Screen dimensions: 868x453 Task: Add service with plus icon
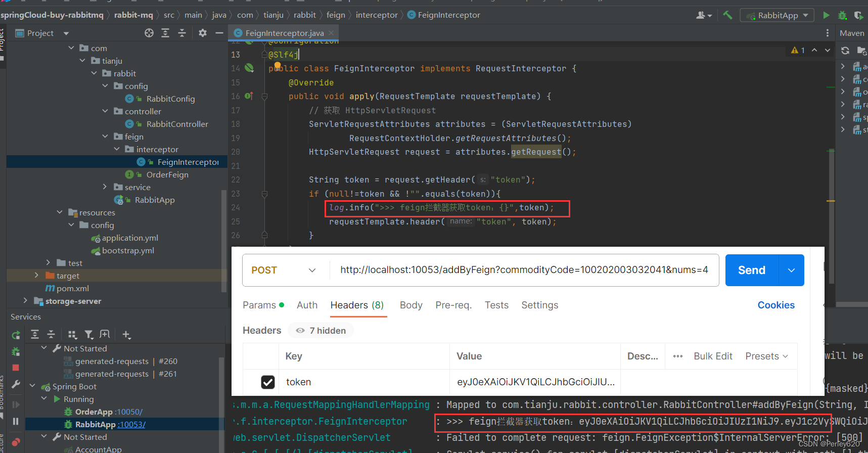coord(126,335)
